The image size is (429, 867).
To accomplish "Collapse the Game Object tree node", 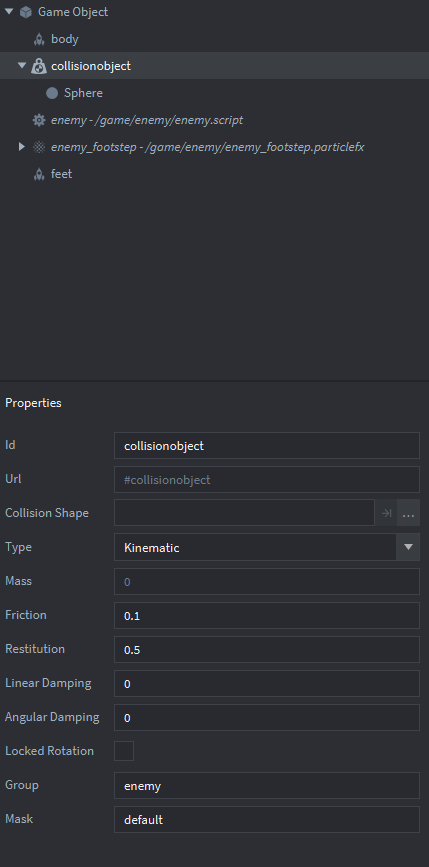I will pos(9,12).
